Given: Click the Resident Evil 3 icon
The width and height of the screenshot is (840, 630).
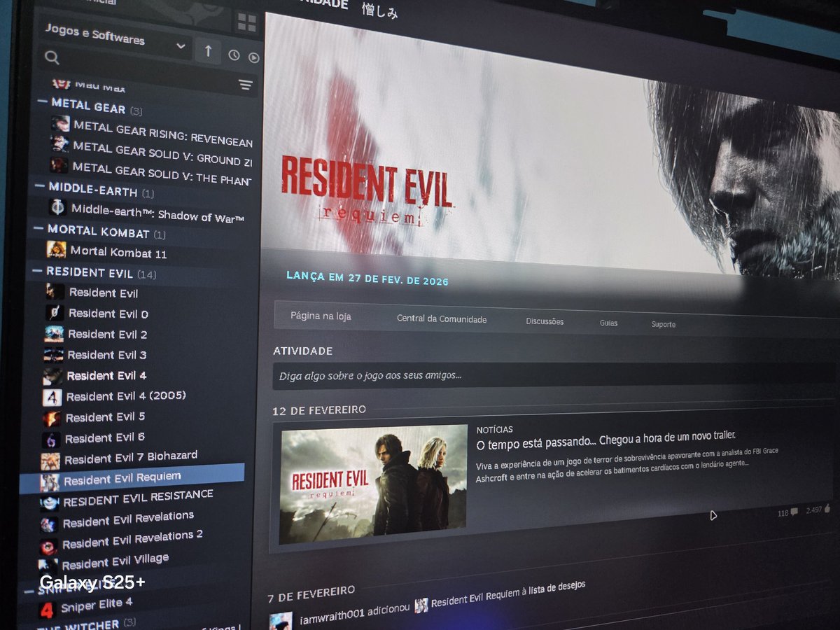Looking at the screenshot, I should 53,354.
